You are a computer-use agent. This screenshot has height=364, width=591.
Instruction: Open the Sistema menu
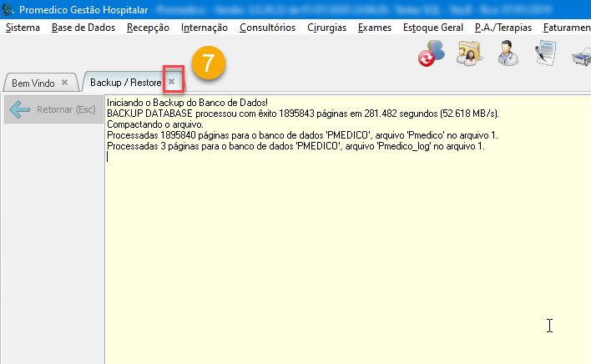pyautogui.click(x=23, y=28)
